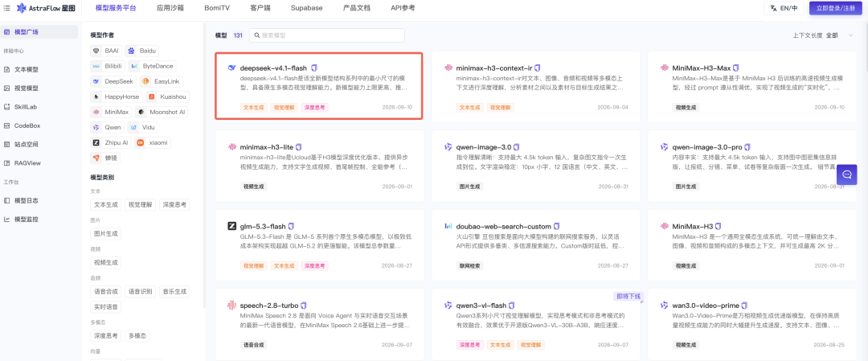This screenshot has width=868, height=361.
Task: Toggle the HappyHorse author filter
Action: pos(117,96)
